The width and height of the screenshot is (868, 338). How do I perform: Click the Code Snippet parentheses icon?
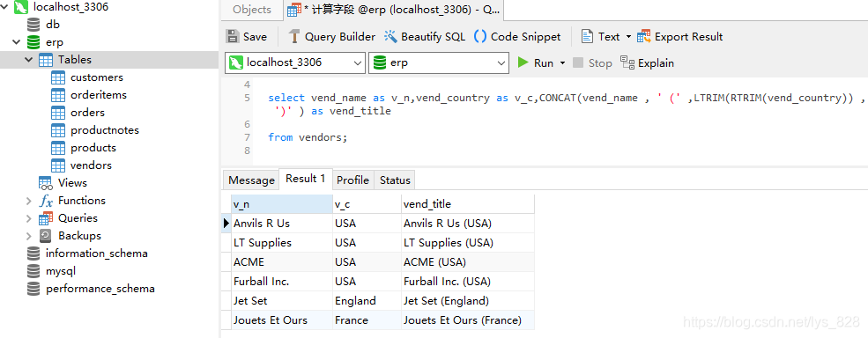click(480, 36)
